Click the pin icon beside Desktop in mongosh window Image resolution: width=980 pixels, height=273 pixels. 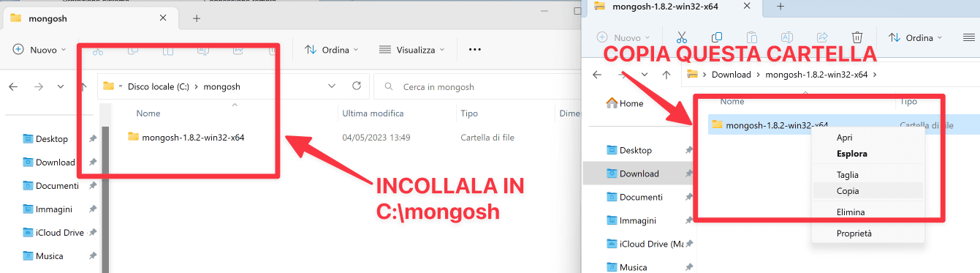click(x=93, y=139)
